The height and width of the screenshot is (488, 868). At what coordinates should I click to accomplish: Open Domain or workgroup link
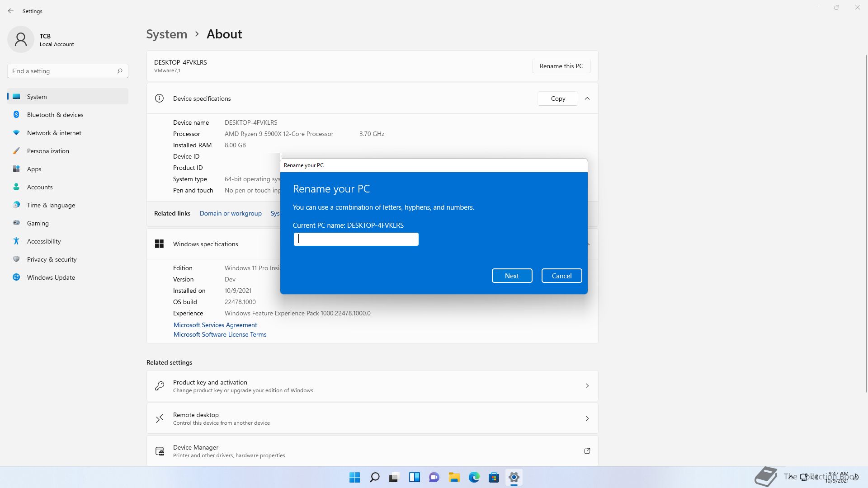coord(231,213)
